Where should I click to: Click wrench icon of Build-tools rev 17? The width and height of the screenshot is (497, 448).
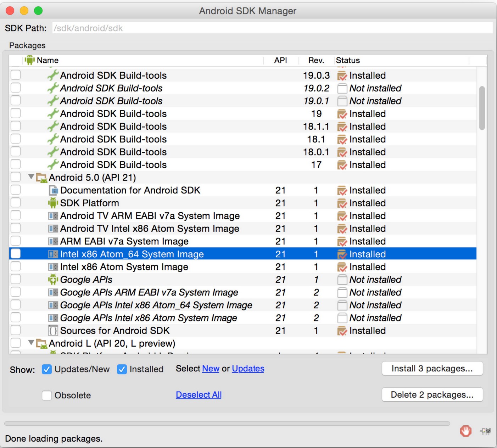[x=53, y=164]
